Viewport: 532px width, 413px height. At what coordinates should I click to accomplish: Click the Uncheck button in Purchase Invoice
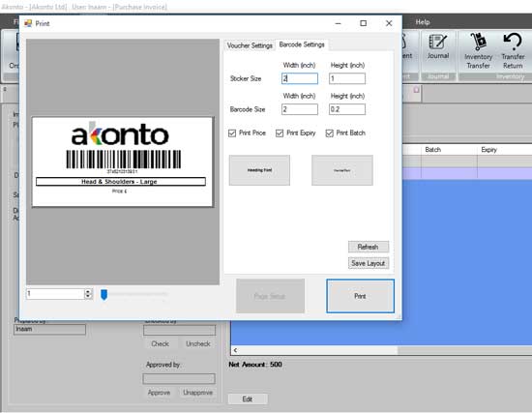coord(197,343)
